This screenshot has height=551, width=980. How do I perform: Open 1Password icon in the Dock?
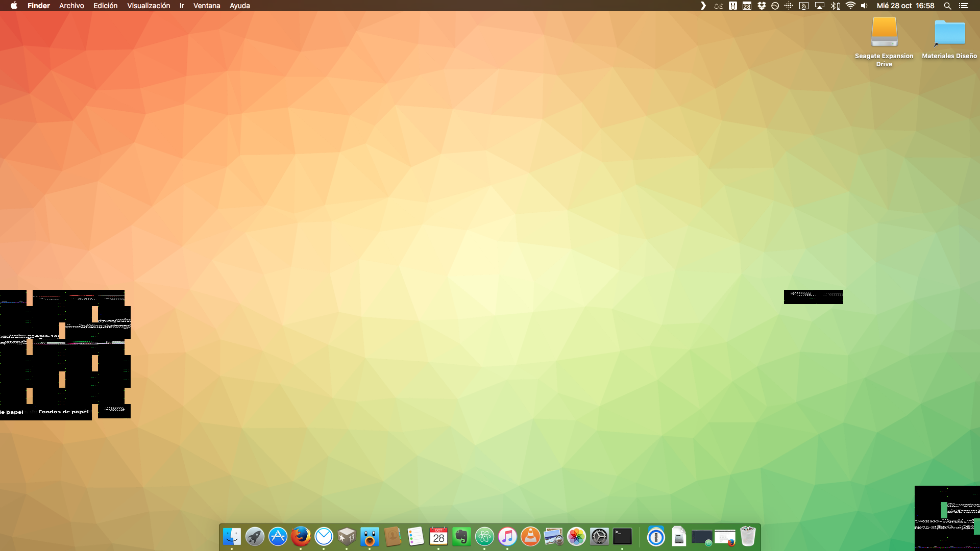(x=656, y=537)
